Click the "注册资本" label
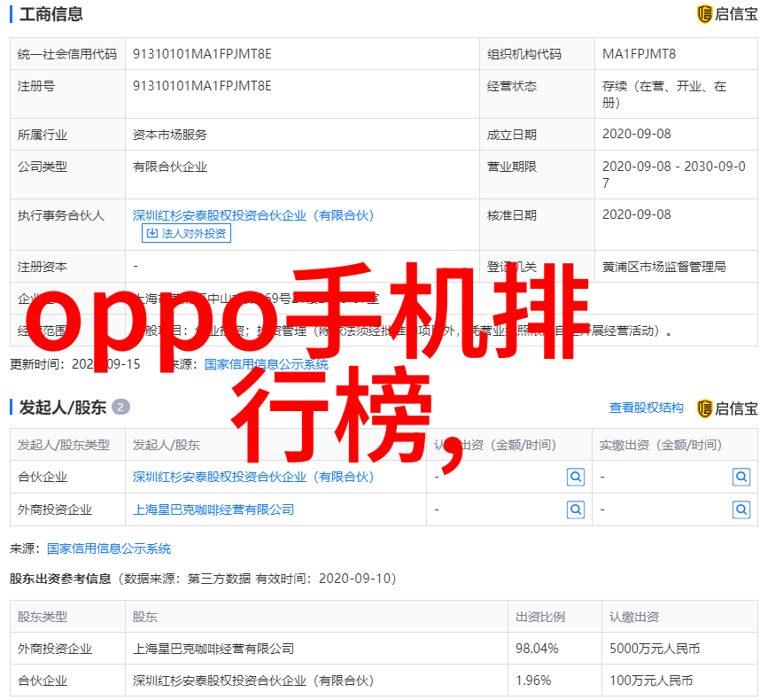768x700 pixels. tap(43, 267)
